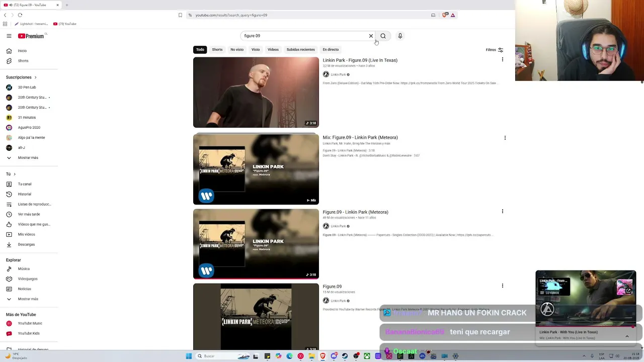Screen dimensions: 644x362
Task: Select the 'En directo' filter chip
Action: (331, 49)
